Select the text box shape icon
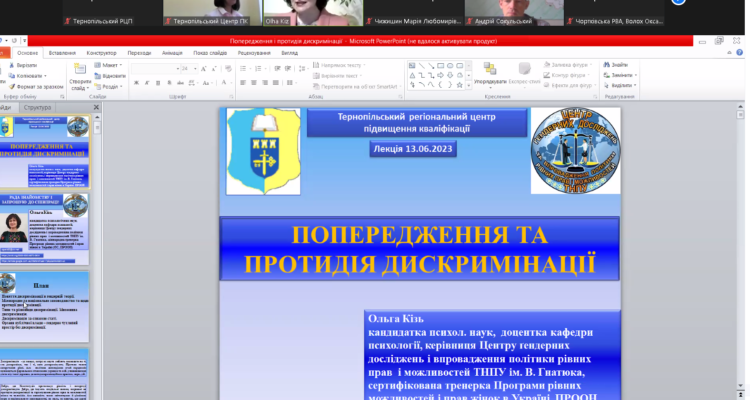Image resolution: width=750 pixels, height=400 pixels. 412,66
